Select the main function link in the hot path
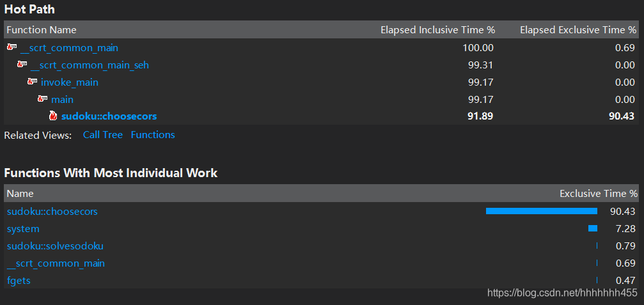This screenshot has width=644, height=305. click(x=63, y=100)
